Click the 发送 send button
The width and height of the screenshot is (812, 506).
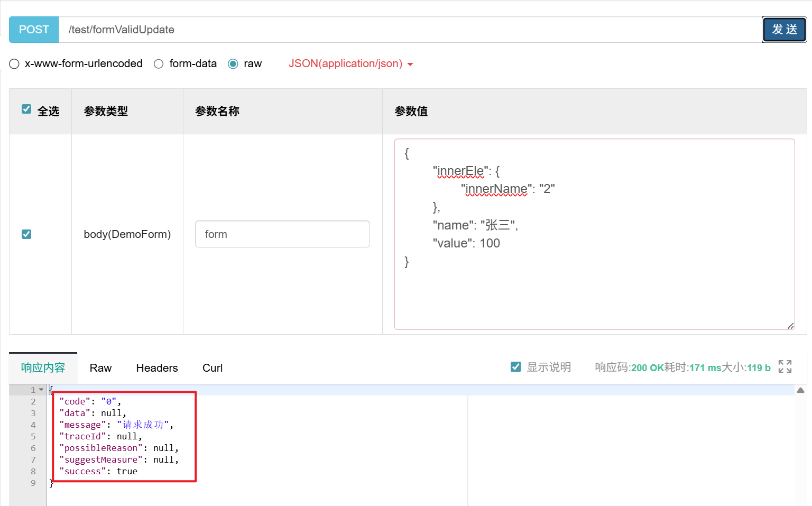[x=784, y=30]
